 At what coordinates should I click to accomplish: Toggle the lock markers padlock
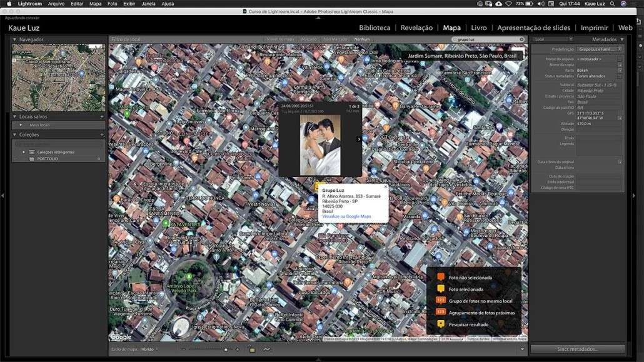click(251, 349)
